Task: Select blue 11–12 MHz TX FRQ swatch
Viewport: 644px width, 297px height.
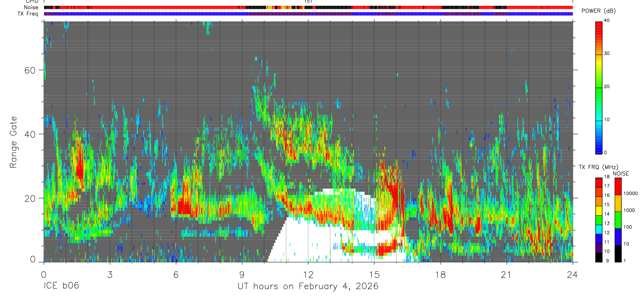Action: pos(599,239)
